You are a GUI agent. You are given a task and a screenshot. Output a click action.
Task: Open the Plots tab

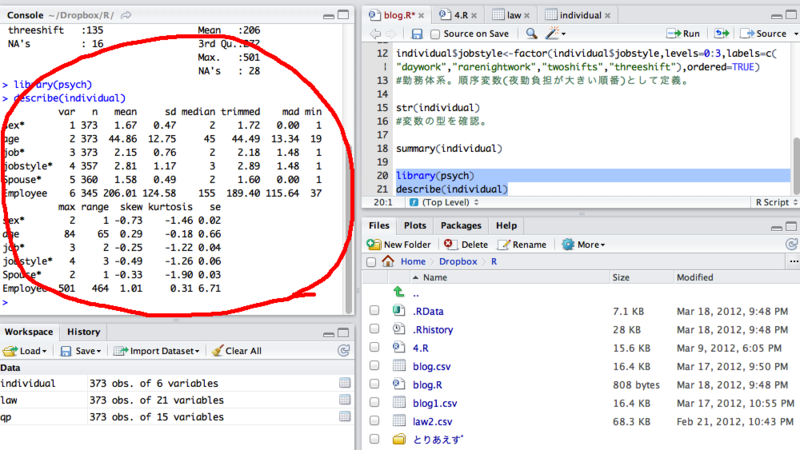(x=415, y=226)
